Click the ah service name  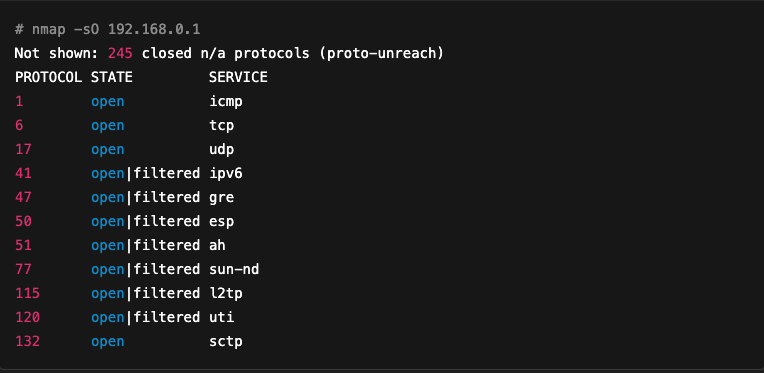[217, 245]
